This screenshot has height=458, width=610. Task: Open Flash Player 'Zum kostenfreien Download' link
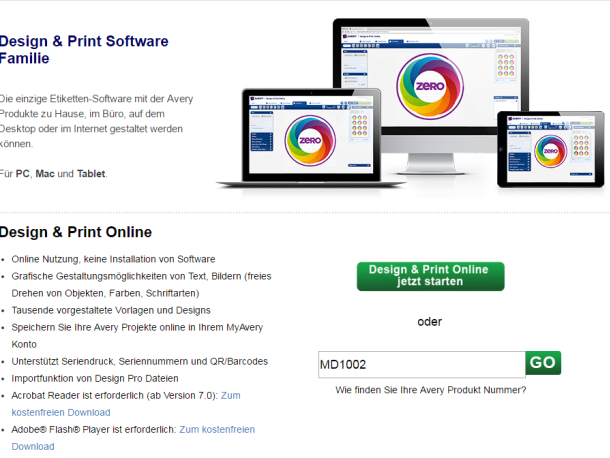pyautogui.click(x=133, y=438)
